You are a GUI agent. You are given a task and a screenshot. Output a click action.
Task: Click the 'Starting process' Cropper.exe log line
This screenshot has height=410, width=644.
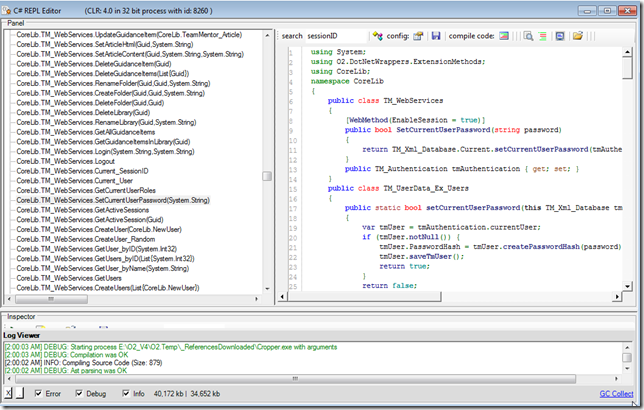171,347
